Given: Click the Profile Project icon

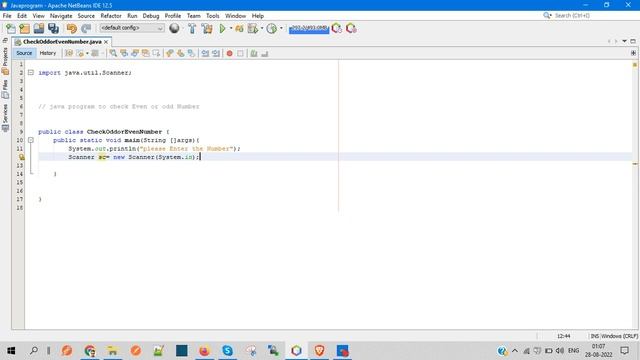Looking at the screenshot, I should [x=253, y=28].
